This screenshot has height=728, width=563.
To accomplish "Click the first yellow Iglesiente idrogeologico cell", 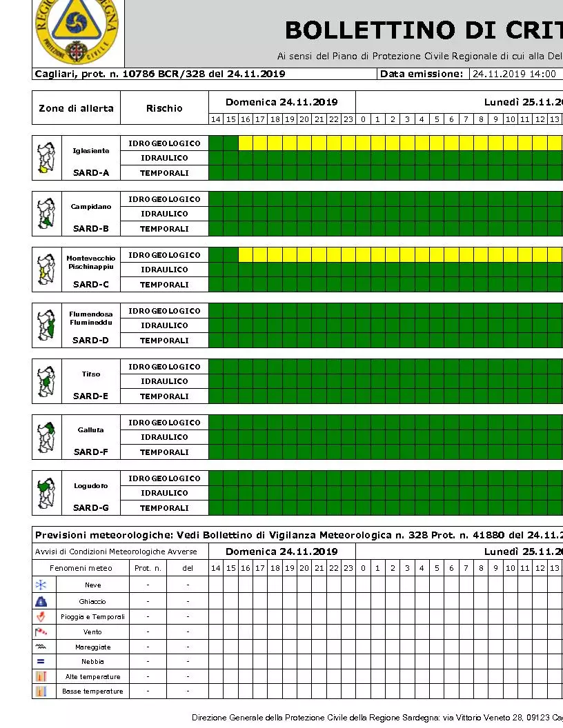I will [245, 143].
